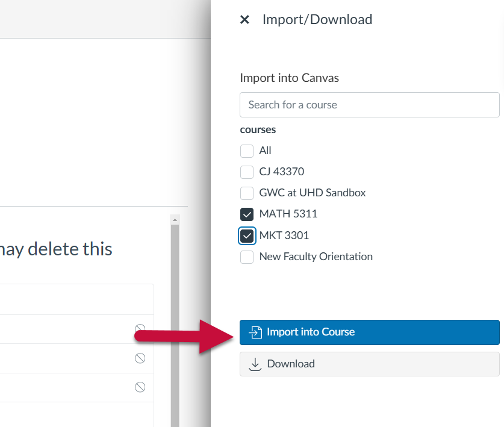The image size is (504, 427).
Task: Uncheck the MATH 5311 checkbox
Action: click(247, 214)
